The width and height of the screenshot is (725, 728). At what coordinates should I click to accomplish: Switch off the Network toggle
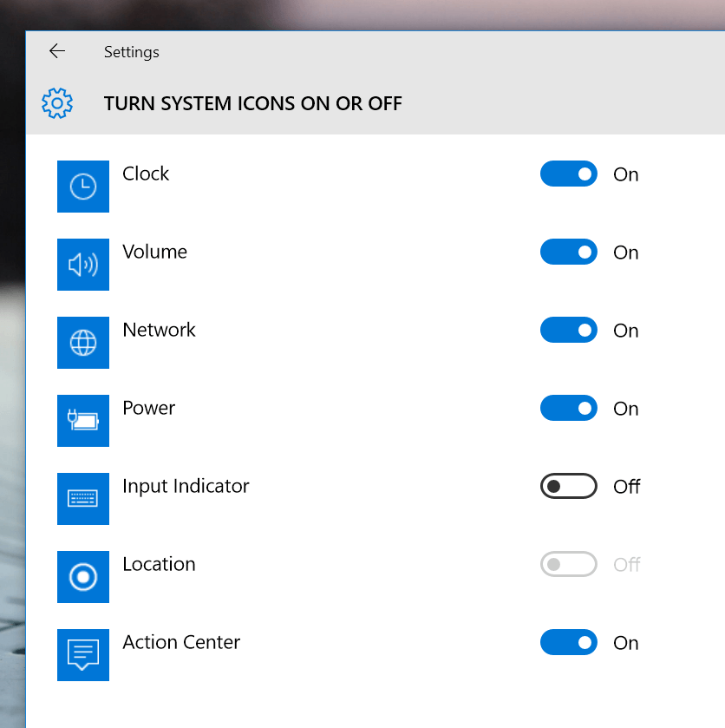coord(569,330)
